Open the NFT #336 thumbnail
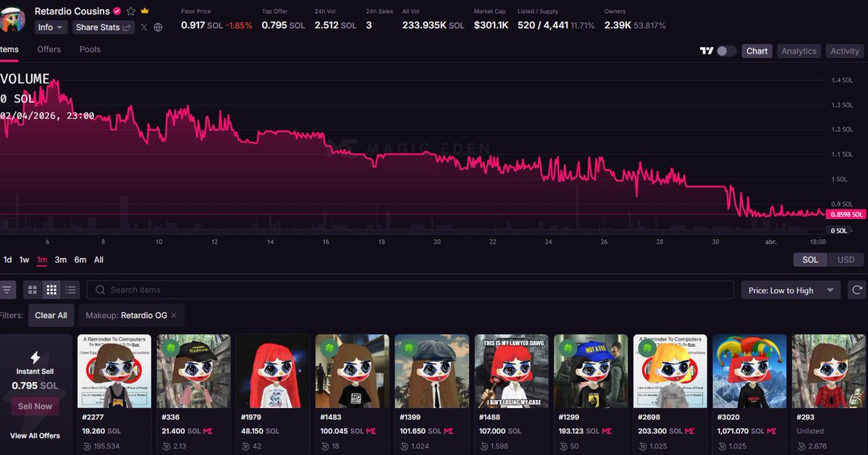Screen dimensions: 868x455 click(194, 371)
